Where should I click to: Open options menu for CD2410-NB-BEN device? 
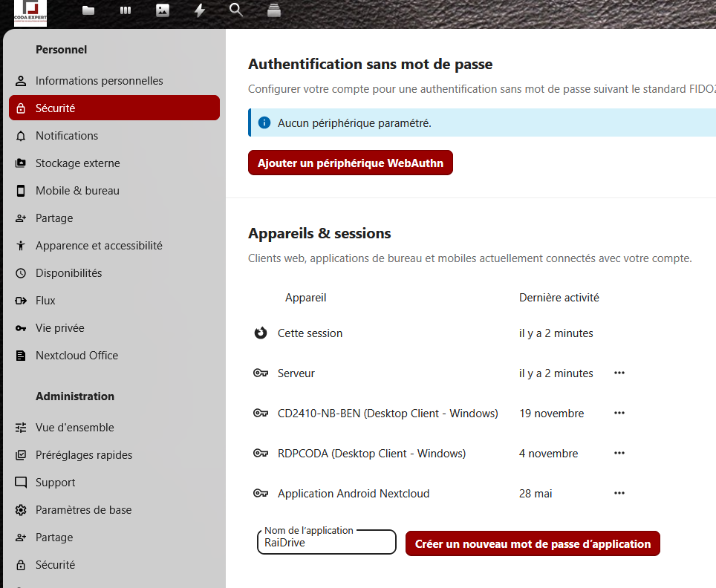619,413
